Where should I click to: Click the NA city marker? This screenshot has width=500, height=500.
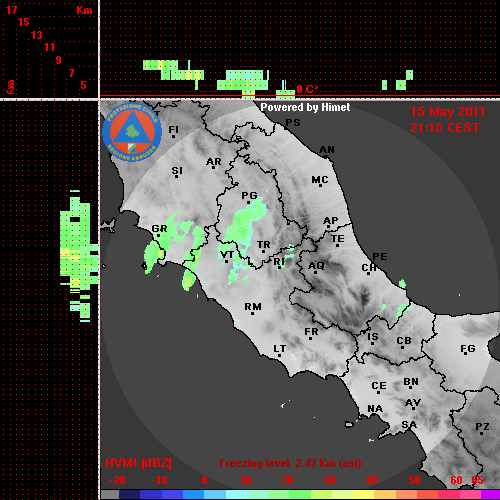tap(375, 415)
